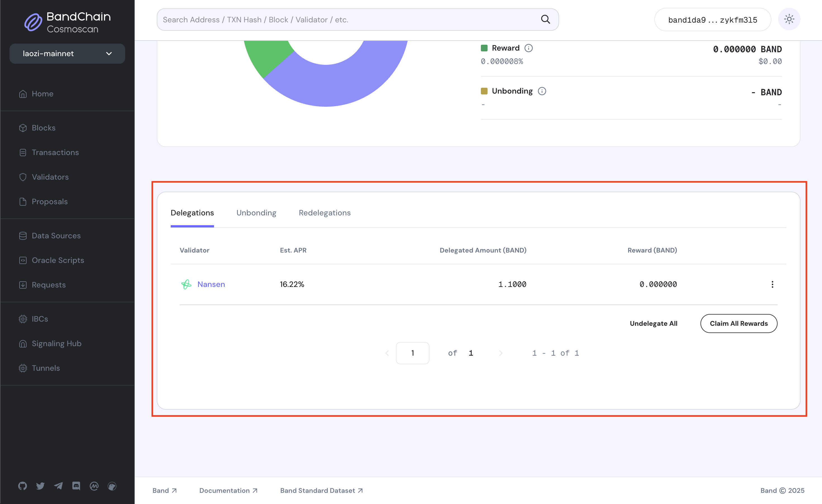This screenshot has width=822, height=504.
Task: Open the CoinMarketCap icon
Action: coord(94,486)
